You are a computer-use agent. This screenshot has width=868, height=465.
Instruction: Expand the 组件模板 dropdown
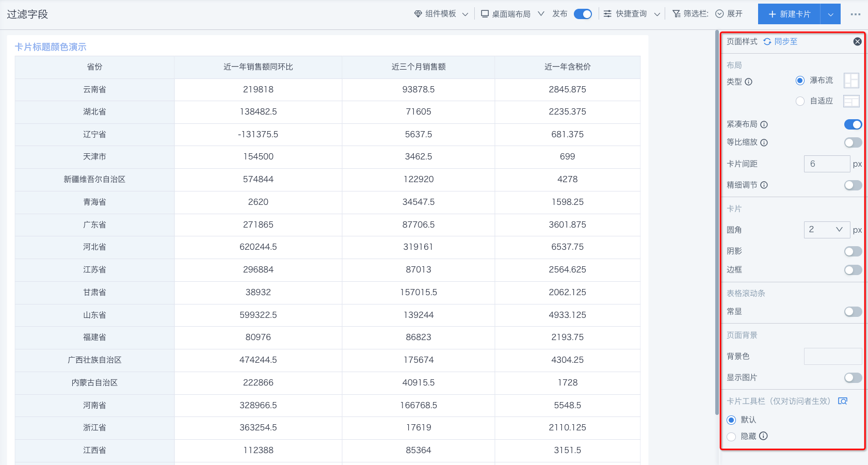pyautogui.click(x=441, y=14)
